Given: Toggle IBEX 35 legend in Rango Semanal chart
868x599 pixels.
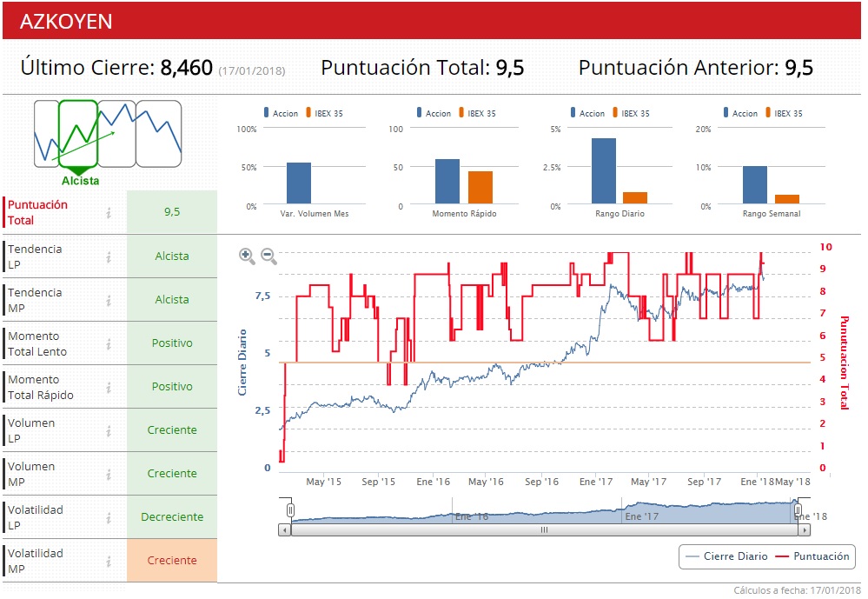Looking at the screenshot, I should [784, 113].
